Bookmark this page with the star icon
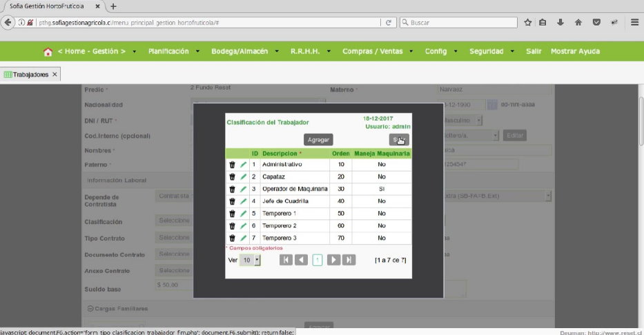This screenshot has width=644, height=335. point(528,23)
